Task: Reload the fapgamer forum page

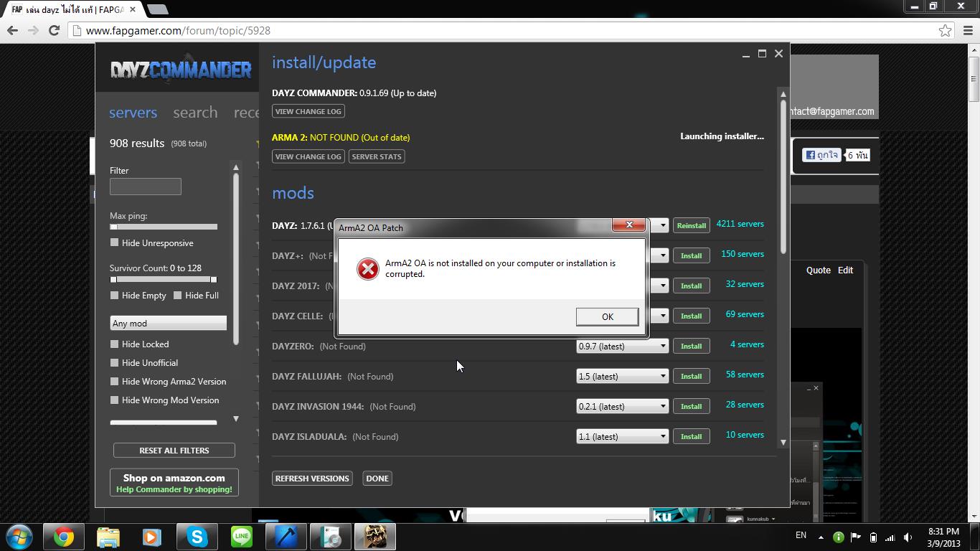Action: pos(54,30)
